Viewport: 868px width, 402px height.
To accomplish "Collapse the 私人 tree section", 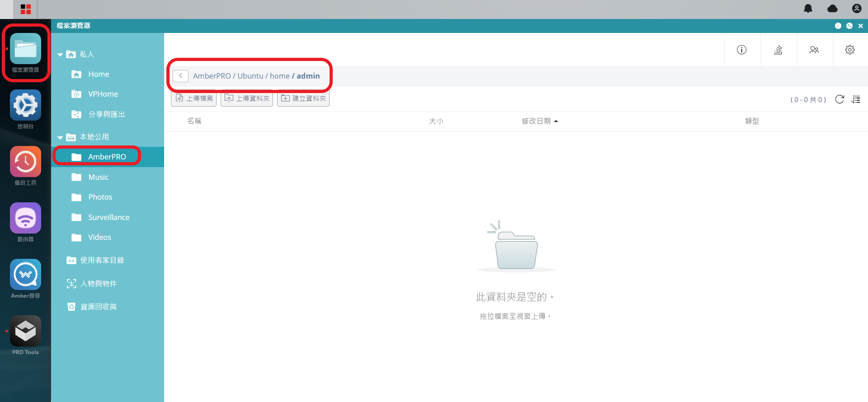I will [60, 55].
